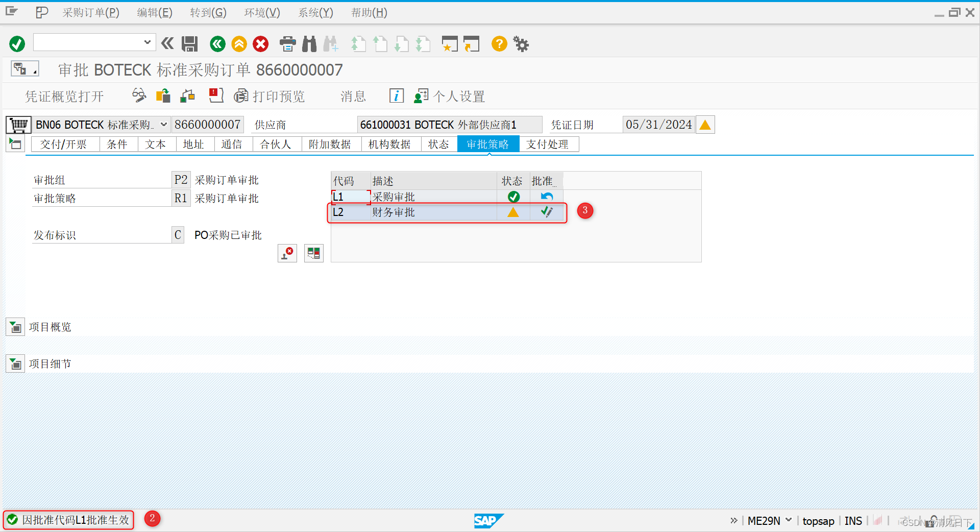Screen dimensions: 980x532
Task: Open the 系统(Y) menu
Action: [315, 13]
